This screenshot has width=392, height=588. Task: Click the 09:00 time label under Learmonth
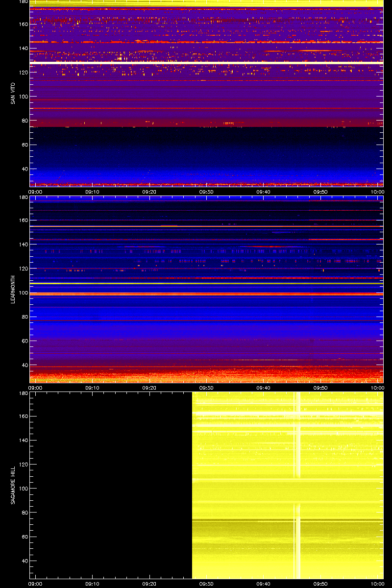[x=35, y=388]
